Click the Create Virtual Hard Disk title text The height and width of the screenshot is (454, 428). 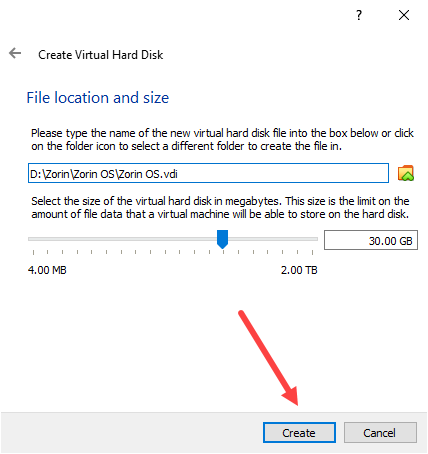[101, 55]
